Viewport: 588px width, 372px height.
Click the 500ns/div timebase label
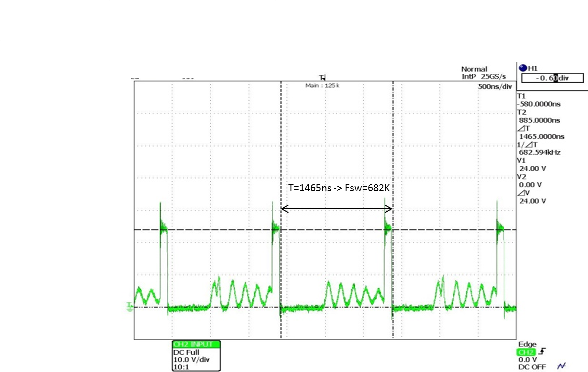(495, 87)
